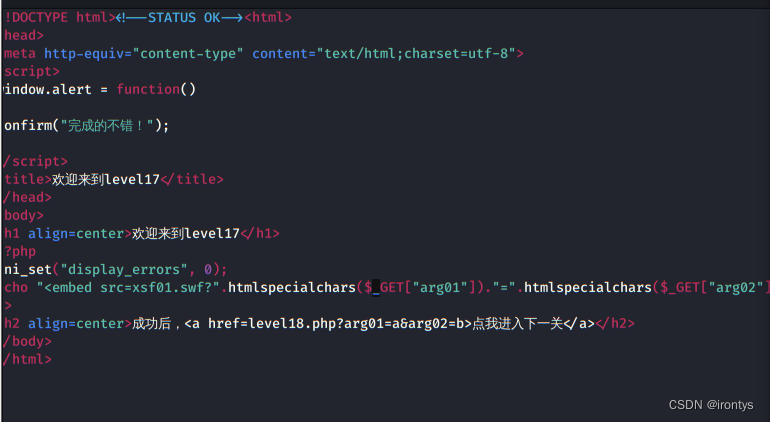Click the confirm("完成的不错！") line

point(86,126)
